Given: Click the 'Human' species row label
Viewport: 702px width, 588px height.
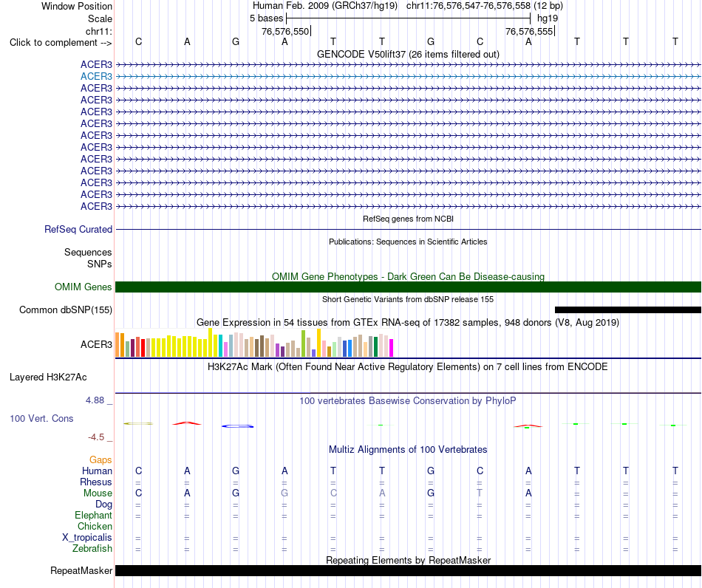Looking at the screenshot, I should click(x=97, y=471).
